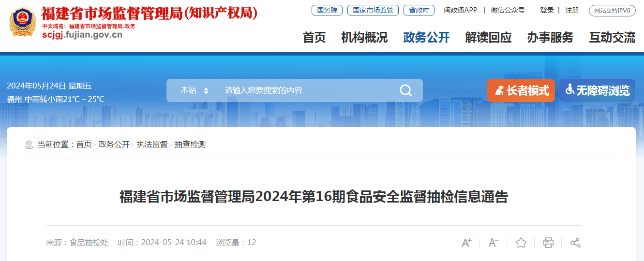Open 国务院 top link
644x261 pixels.
click(x=327, y=10)
